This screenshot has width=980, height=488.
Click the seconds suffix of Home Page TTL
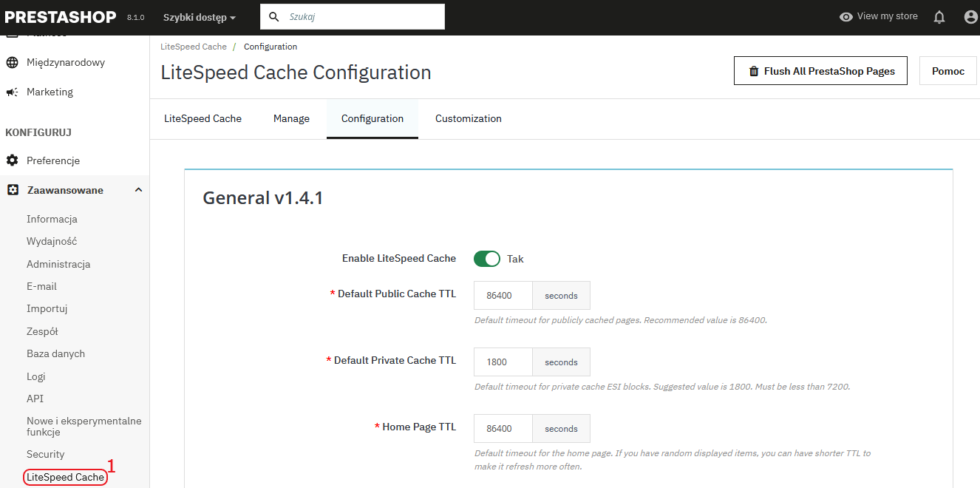click(x=561, y=429)
